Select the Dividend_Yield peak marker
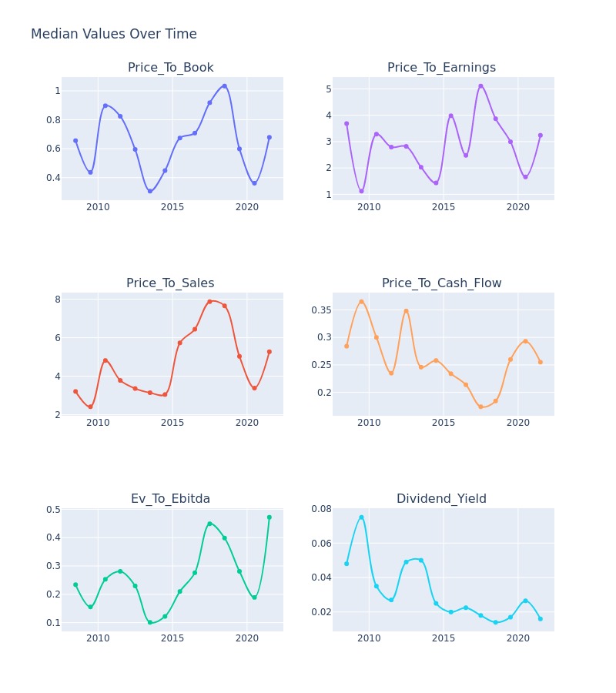 pyautogui.click(x=361, y=517)
